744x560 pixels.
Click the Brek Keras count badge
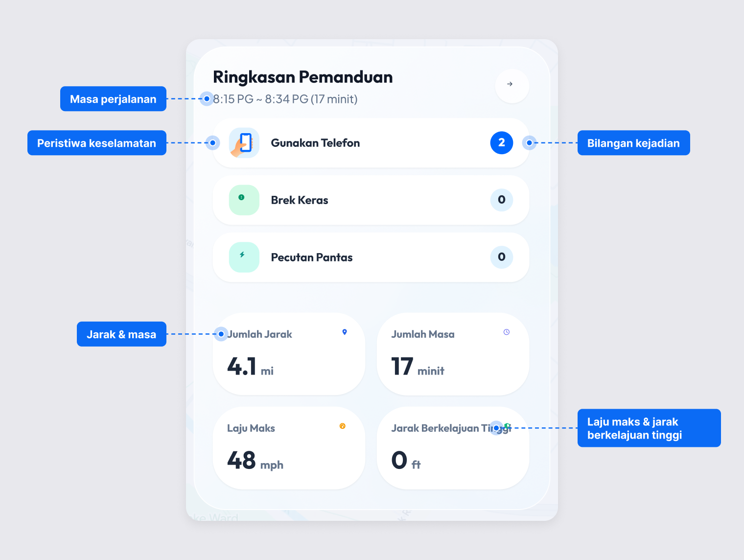pos(501,200)
